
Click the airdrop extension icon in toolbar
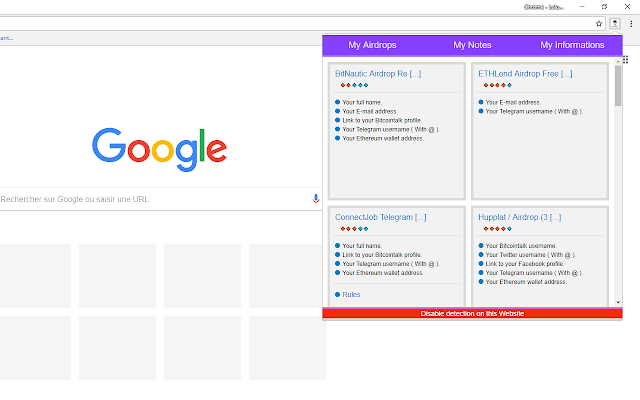pyautogui.click(x=615, y=24)
